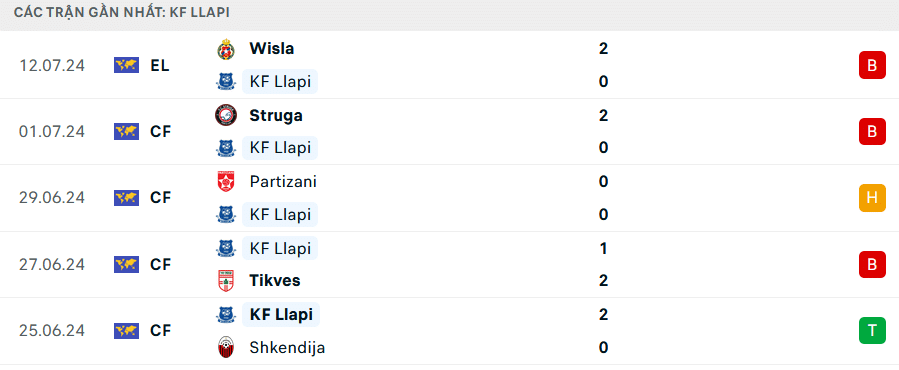Click the red B badge for Wisla match
Image resolution: width=899 pixels, height=370 pixels.
click(872, 65)
